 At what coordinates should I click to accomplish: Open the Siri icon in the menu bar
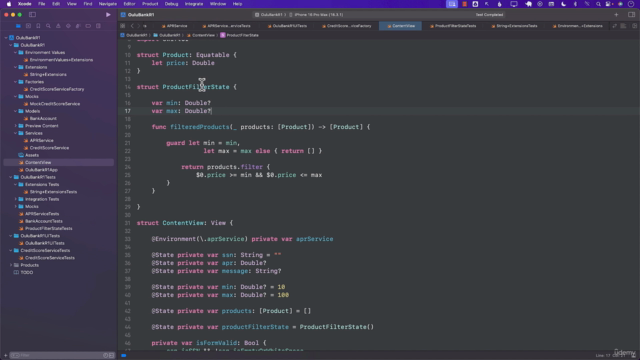pyautogui.click(x=620, y=4)
